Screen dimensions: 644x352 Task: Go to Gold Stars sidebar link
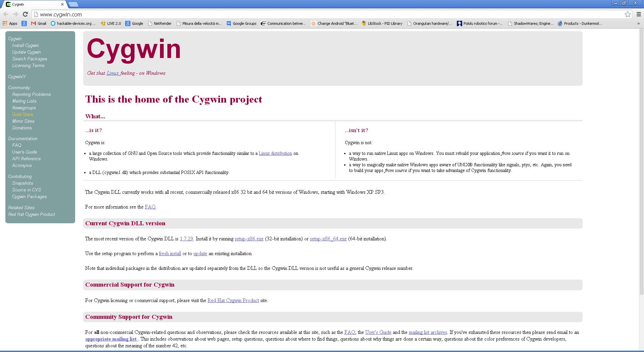(22, 115)
